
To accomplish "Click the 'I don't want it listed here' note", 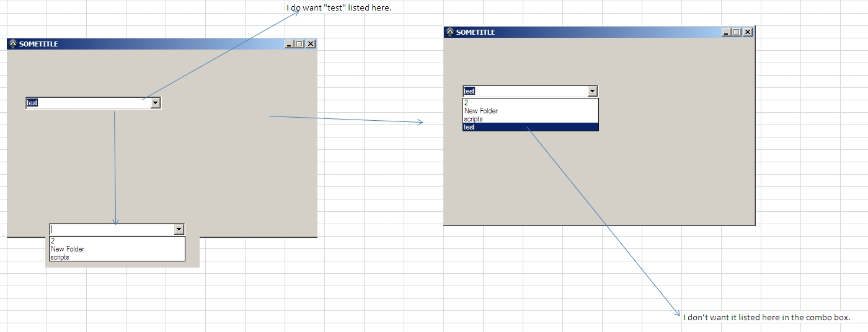I will (x=767, y=317).
